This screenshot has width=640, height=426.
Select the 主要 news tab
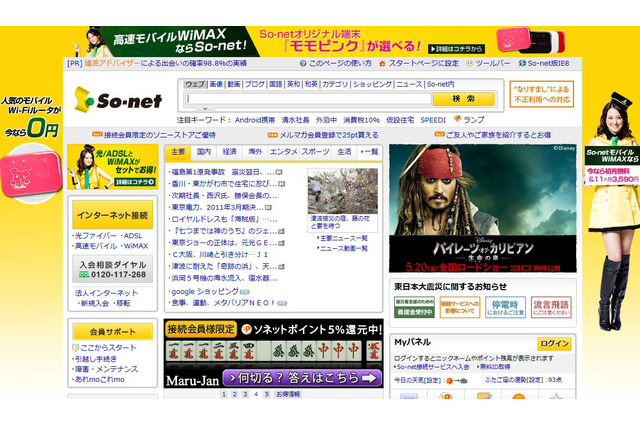178,152
